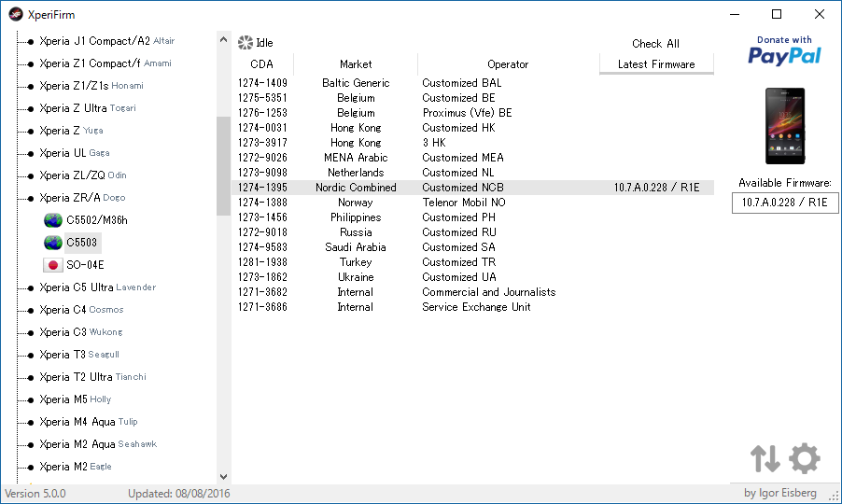This screenshot has width=842, height=504.
Task: Select the Hong Kong Customized HK row
Action: (472, 128)
